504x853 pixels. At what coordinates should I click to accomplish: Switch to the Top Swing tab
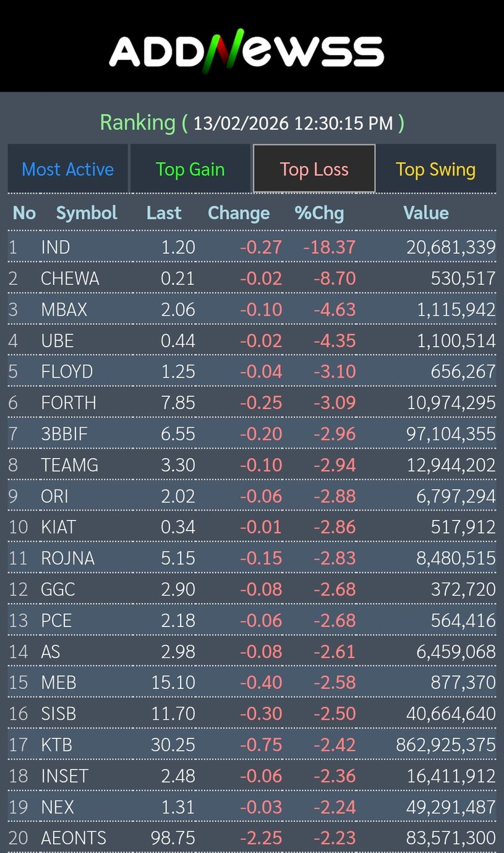tap(435, 169)
